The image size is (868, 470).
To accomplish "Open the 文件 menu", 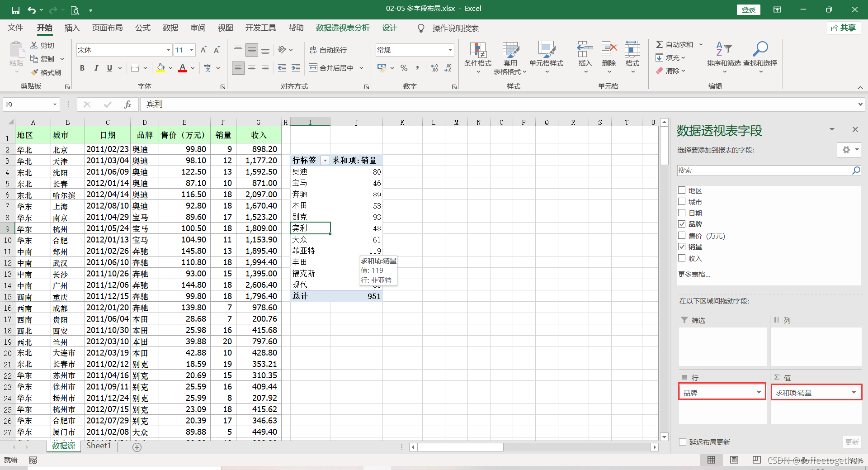I will point(15,28).
